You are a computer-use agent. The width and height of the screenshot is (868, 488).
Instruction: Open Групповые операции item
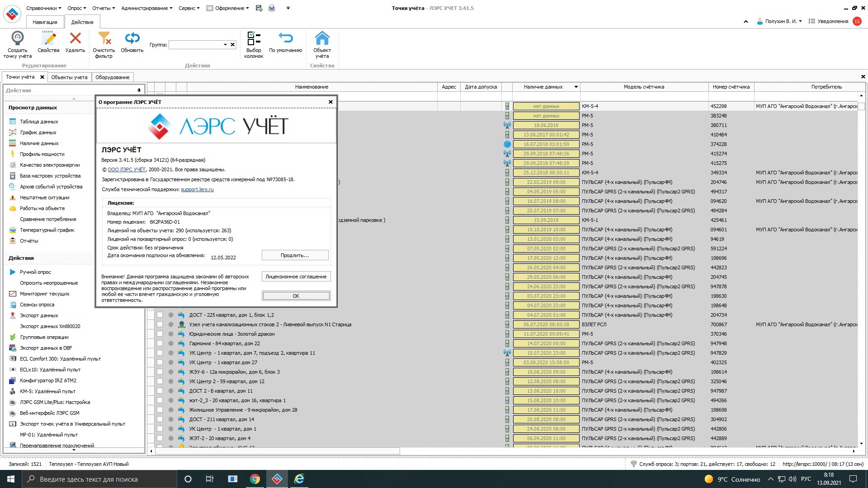44,337
